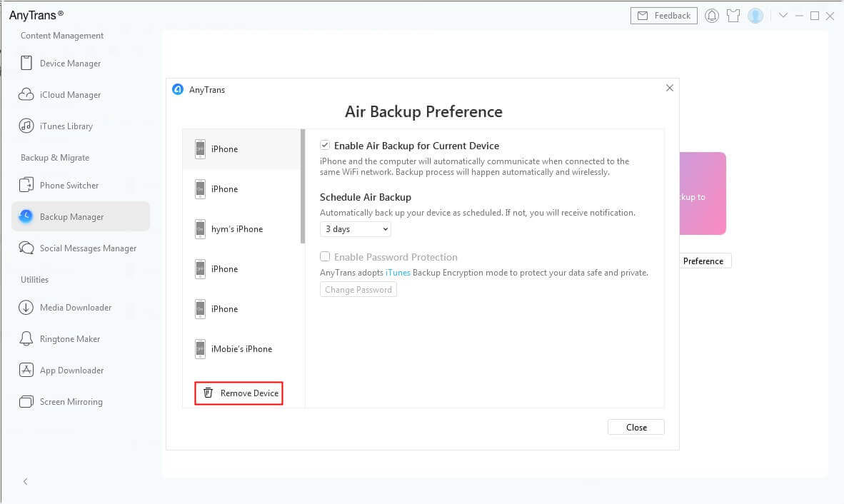844x504 pixels.
Task: Go to Social Messages Manager
Action: 88,248
